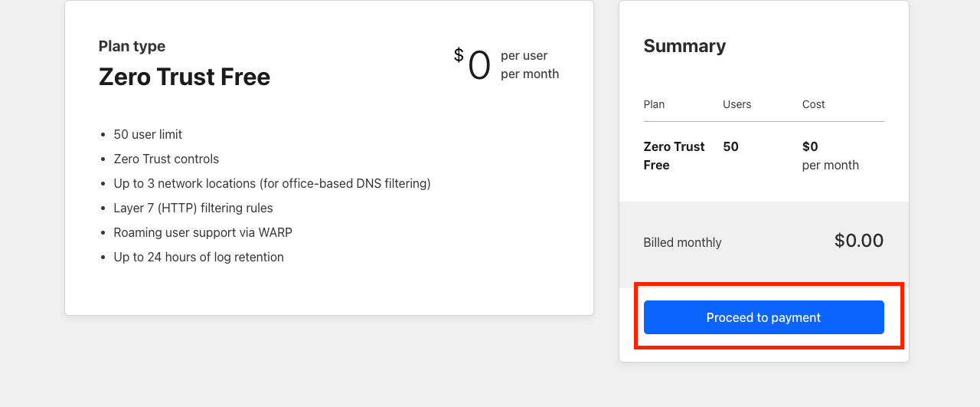This screenshot has height=407, width=980.
Task: Click the '50 user limit' bullet
Action: coord(148,134)
